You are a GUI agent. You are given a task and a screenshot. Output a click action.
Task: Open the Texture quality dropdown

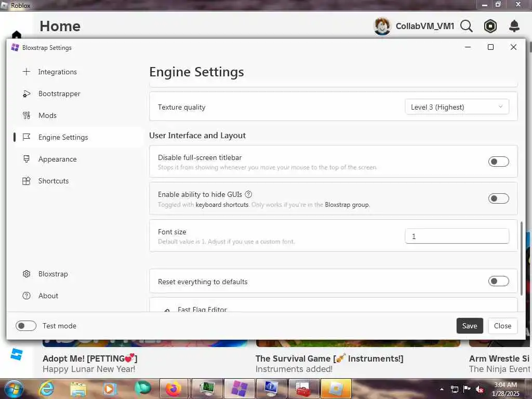(457, 107)
